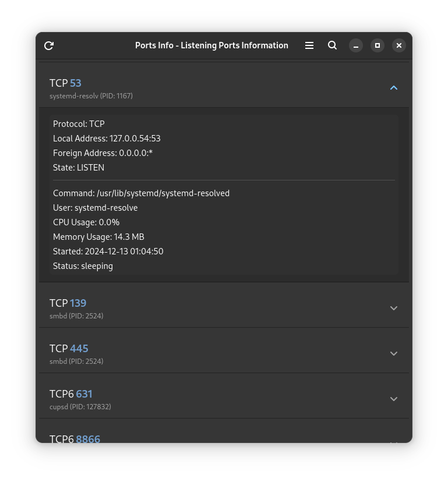Open the hamburger menu

coord(309,45)
